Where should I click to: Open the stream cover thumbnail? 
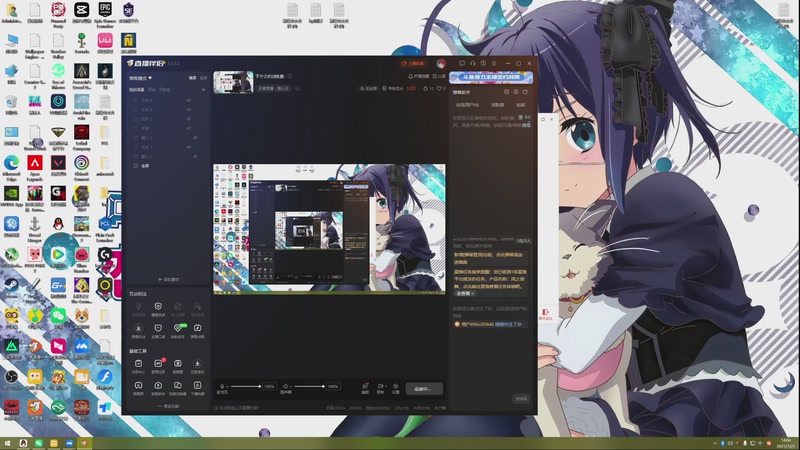(233, 82)
